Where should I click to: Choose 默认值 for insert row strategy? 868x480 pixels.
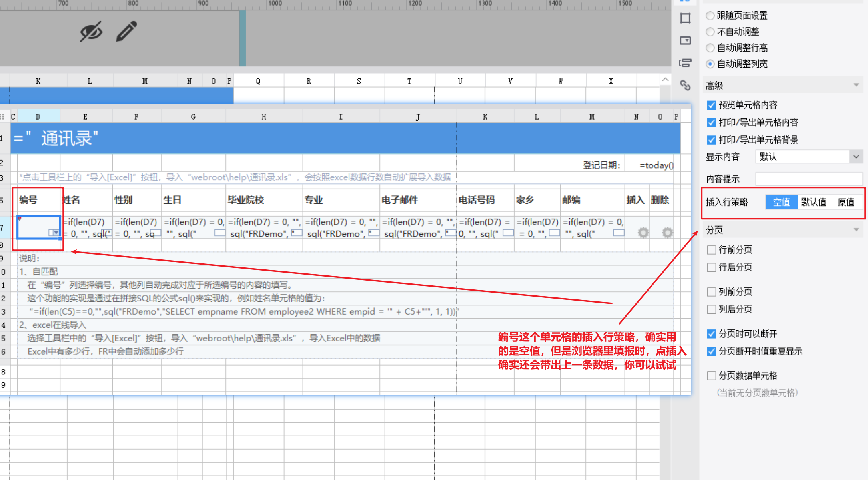pyautogui.click(x=814, y=202)
